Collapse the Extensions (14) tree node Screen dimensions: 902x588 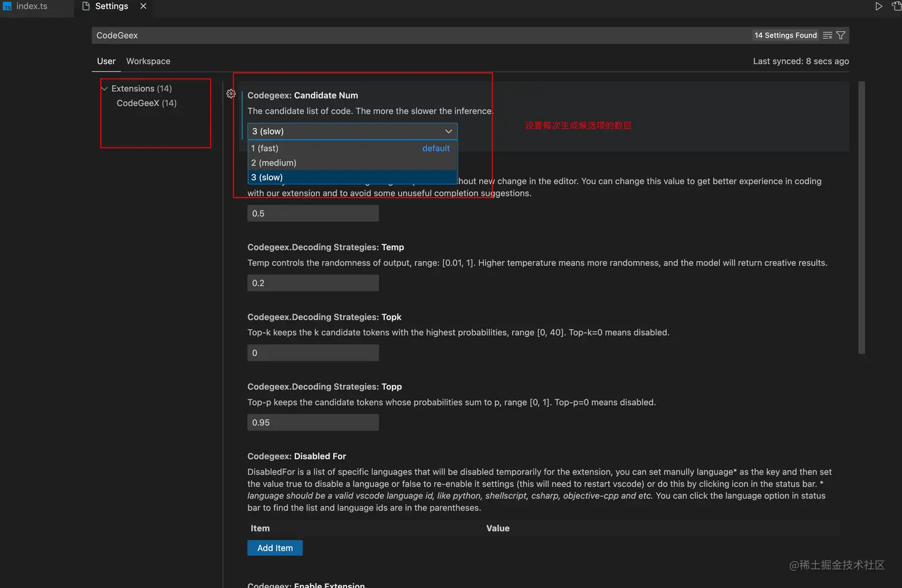[x=105, y=89]
